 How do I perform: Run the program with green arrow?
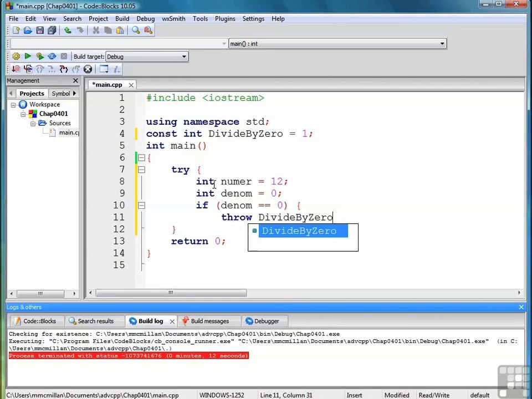(28, 57)
